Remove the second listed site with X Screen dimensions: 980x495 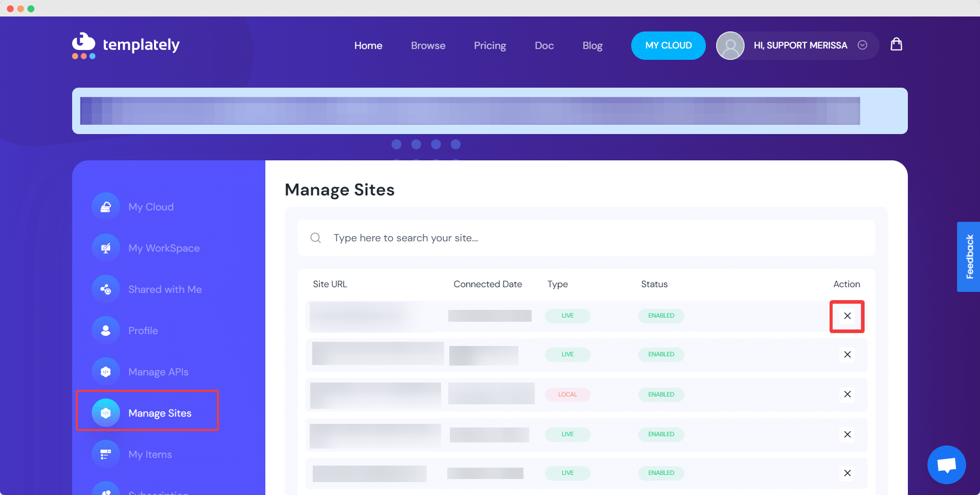point(847,354)
